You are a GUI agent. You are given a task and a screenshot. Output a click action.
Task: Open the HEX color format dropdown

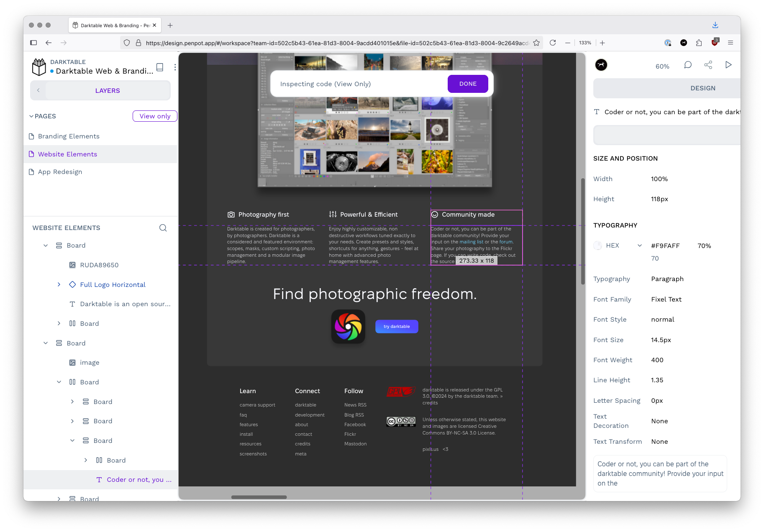(639, 246)
